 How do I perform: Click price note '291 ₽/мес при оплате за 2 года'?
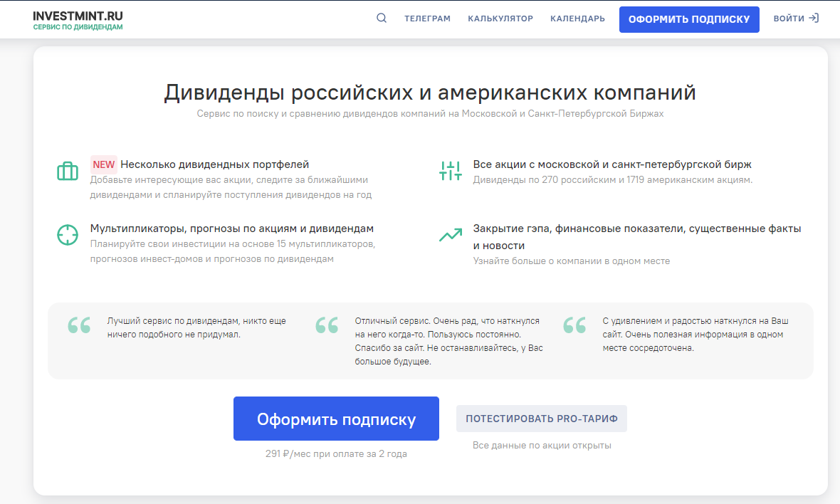click(x=337, y=453)
